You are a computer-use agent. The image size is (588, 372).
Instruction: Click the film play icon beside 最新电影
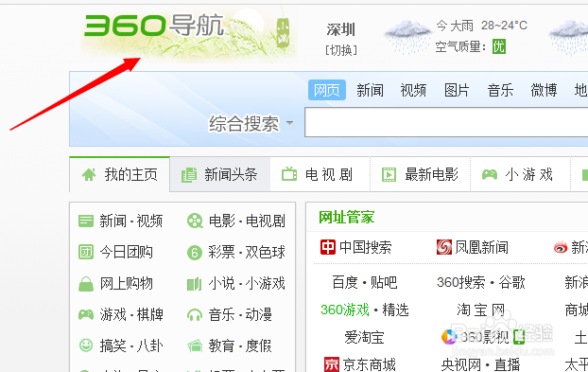tap(389, 174)
